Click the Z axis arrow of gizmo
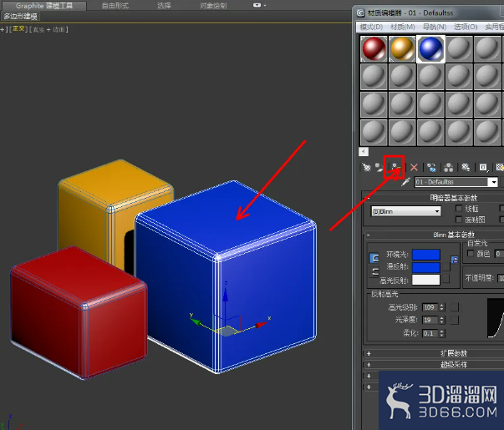The height and width of the screenshot is (430, 504). click(226, 295)
